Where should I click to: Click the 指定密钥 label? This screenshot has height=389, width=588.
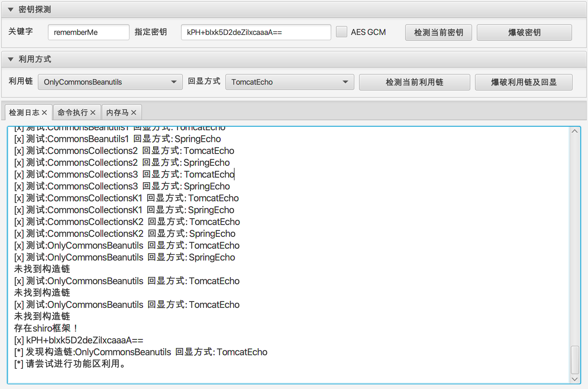point(151,32)
